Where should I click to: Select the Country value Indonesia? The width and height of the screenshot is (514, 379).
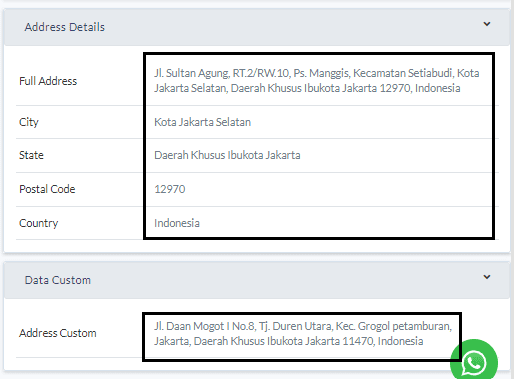tap(177, 223)
